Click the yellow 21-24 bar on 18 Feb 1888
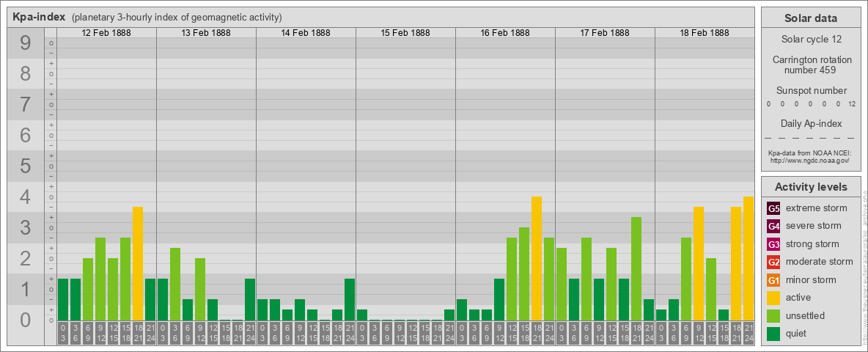The image size is (868, 352). coord(749,258)
